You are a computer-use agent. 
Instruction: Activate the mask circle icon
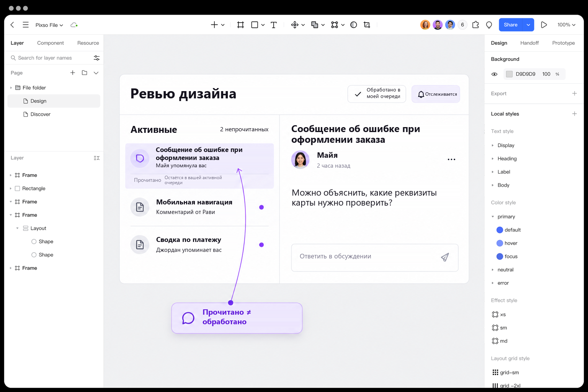click(354, 25)
